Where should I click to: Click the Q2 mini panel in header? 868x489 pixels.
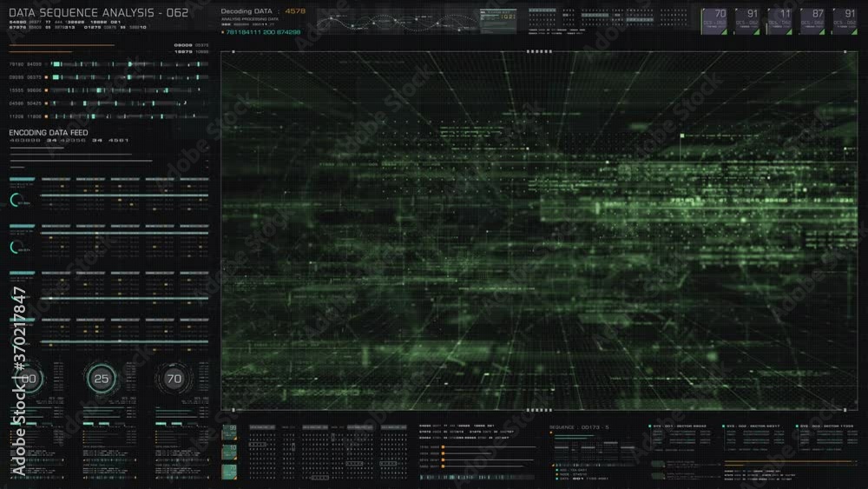(x=498, y=21)
